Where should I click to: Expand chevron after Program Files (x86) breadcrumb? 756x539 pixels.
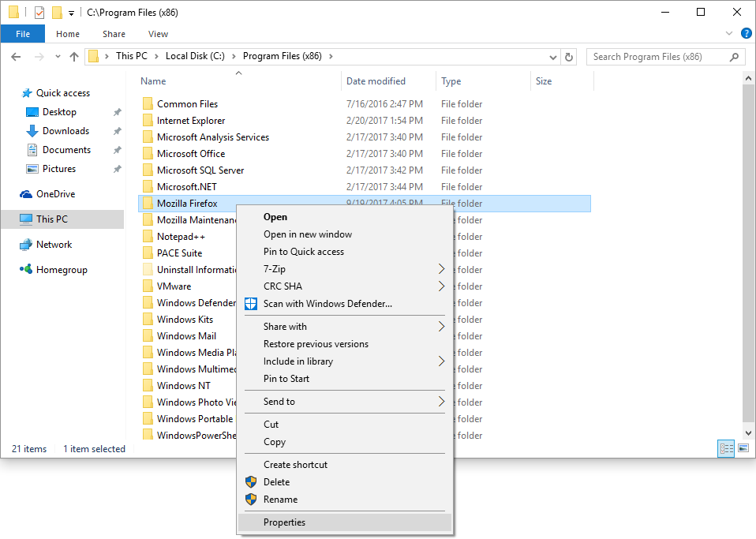tap(331, 56)
